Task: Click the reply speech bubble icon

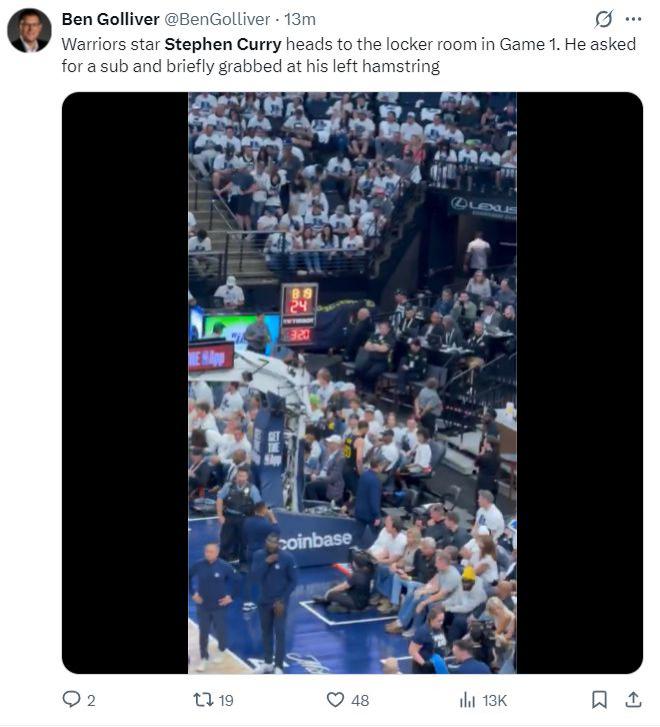Action: (x=71, y=699)
